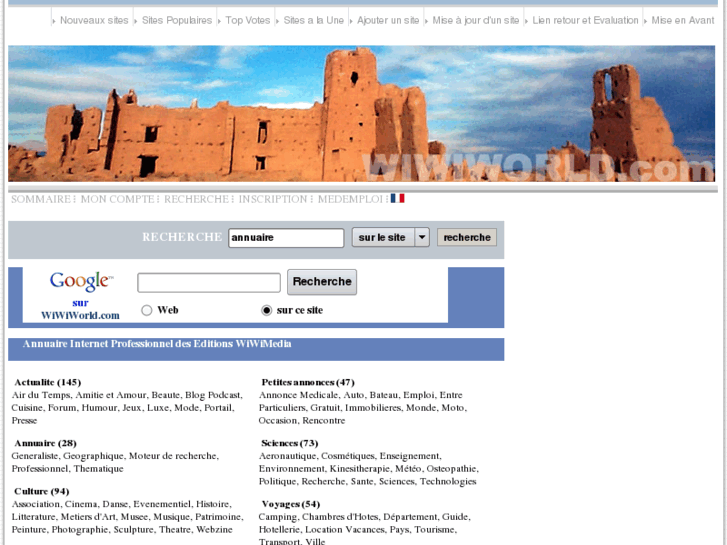This screenshot has width=727, height=545.
Task: Open Sites Populaires menu item
Action: click(x=177, y=20)
